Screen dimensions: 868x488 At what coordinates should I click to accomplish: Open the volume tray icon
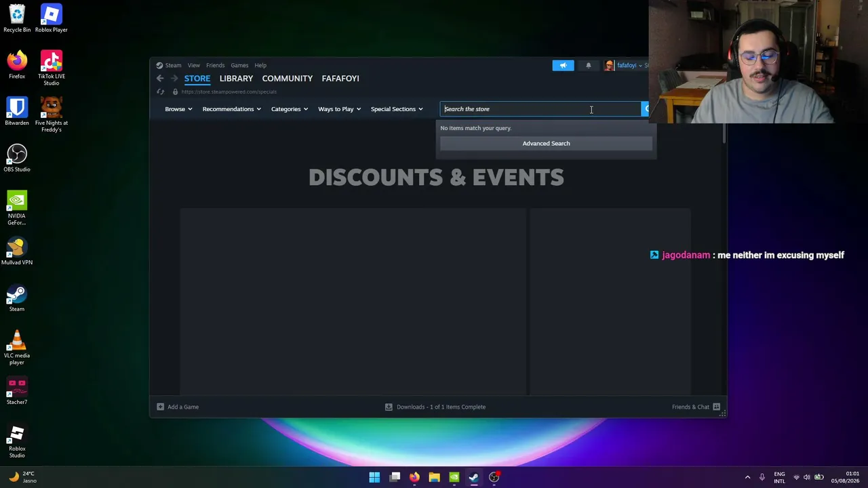(807, 477)
